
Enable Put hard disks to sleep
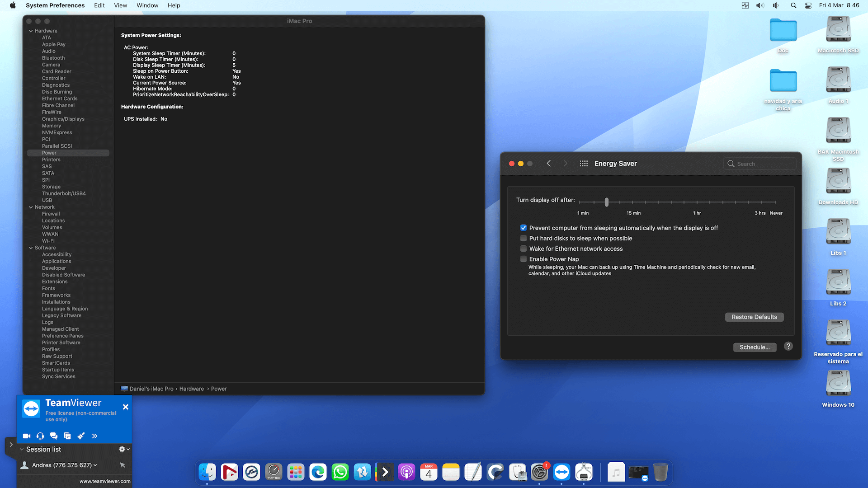tap(524, 238)
